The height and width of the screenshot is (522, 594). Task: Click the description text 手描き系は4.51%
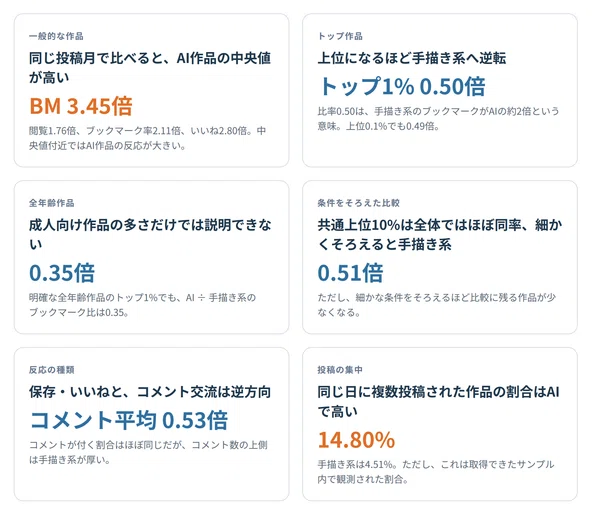[x=436, y=472]
